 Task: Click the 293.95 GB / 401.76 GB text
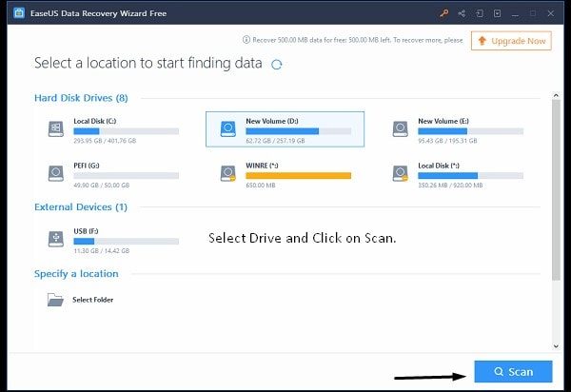[105, 141]
